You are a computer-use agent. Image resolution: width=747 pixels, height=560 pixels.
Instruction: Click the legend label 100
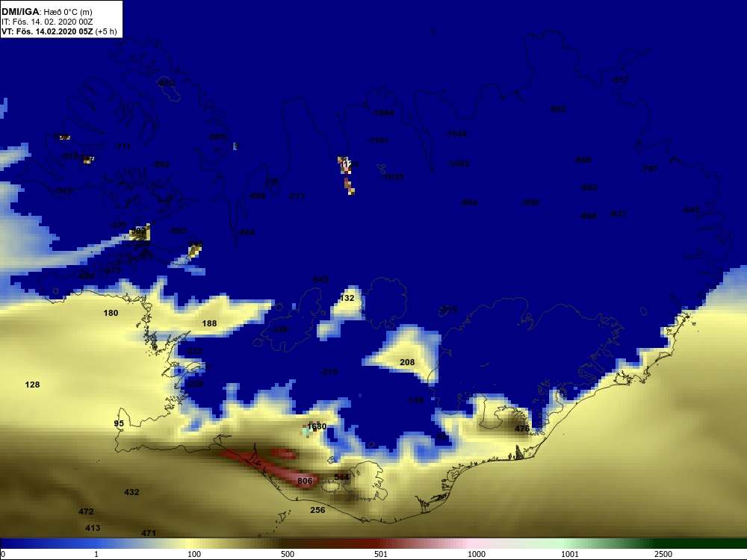point(194,554)
